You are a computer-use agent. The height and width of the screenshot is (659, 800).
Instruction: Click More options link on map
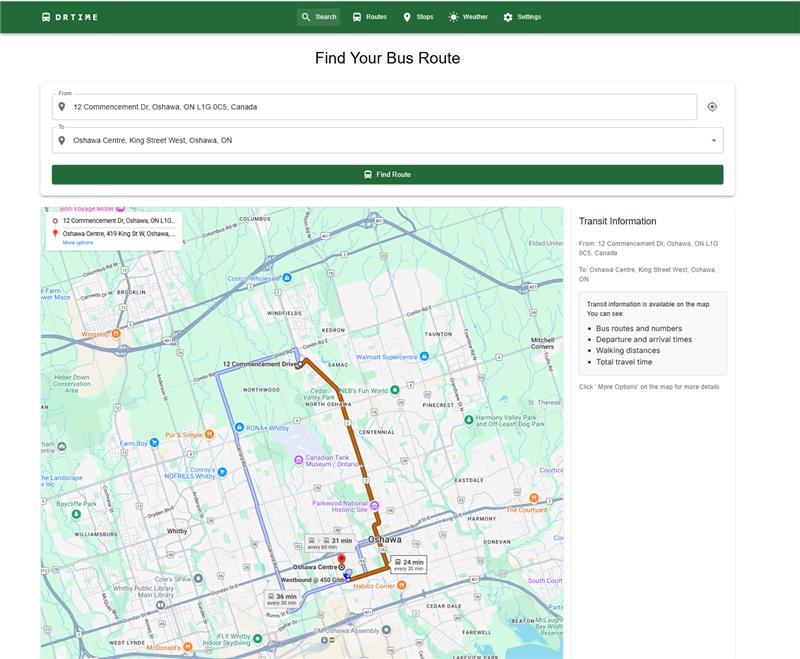78,243
